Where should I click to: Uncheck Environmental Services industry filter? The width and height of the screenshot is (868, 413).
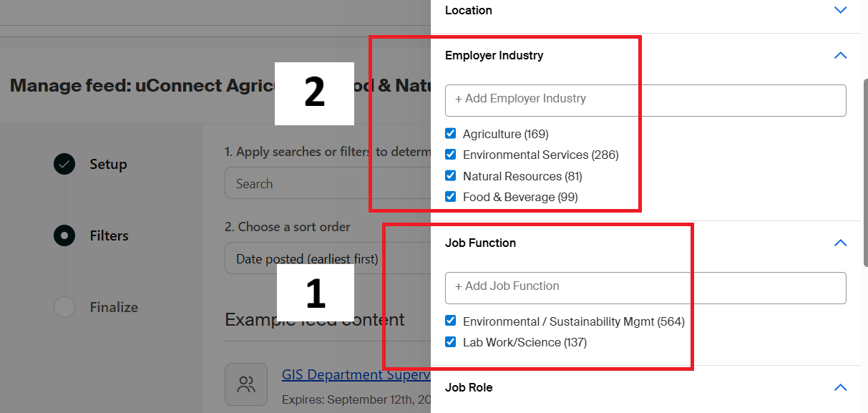coord(451,155)
